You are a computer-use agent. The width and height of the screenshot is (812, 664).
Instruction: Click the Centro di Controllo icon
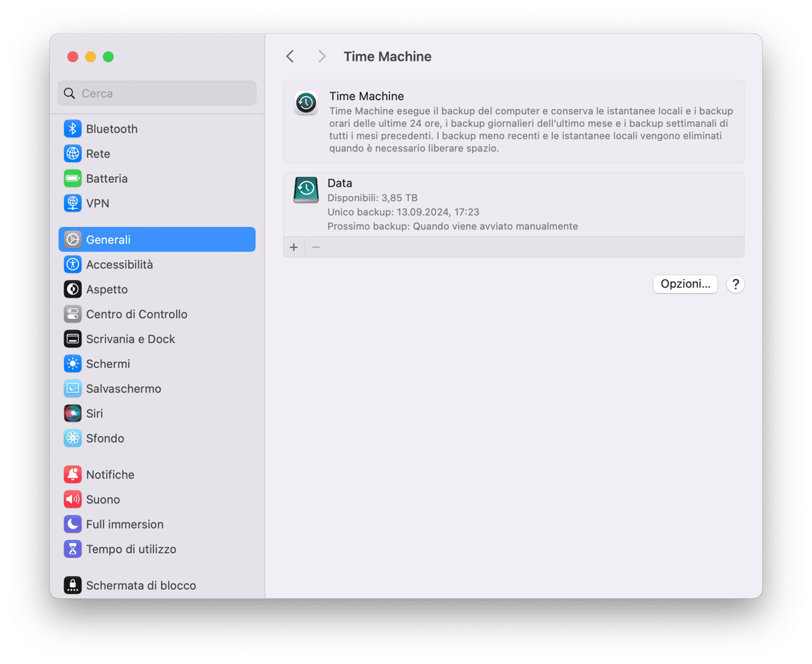[x=73, y=314]
